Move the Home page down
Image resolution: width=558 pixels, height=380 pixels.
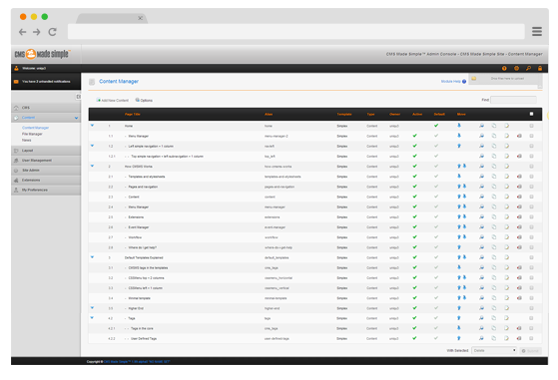[459, 125]
